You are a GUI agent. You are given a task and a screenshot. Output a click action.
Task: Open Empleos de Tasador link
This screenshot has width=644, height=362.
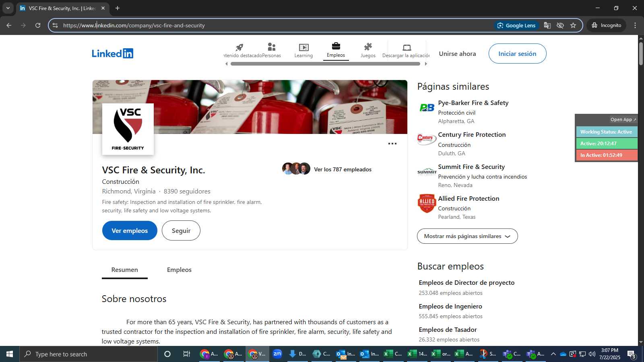pos(448,330)
